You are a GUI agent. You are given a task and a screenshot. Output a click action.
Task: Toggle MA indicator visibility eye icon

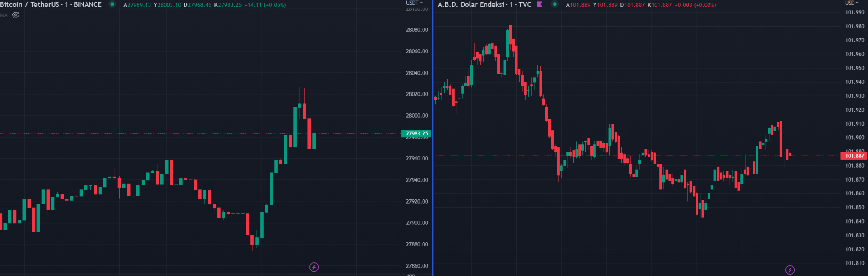(16, 15)
